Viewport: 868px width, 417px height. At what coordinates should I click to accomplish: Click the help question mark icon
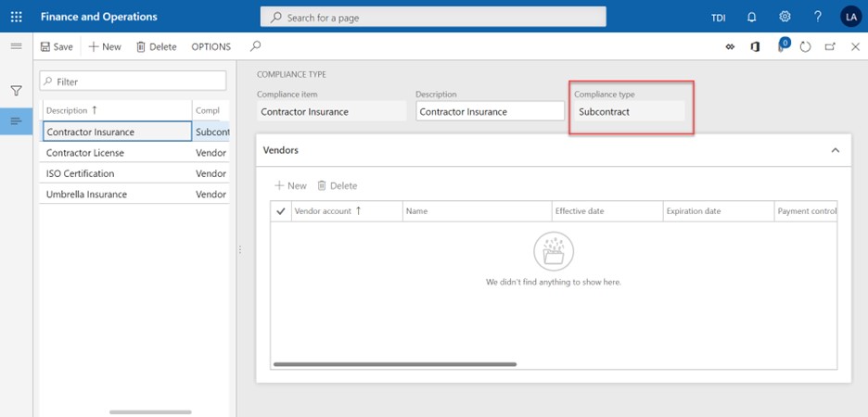point(817,17)
